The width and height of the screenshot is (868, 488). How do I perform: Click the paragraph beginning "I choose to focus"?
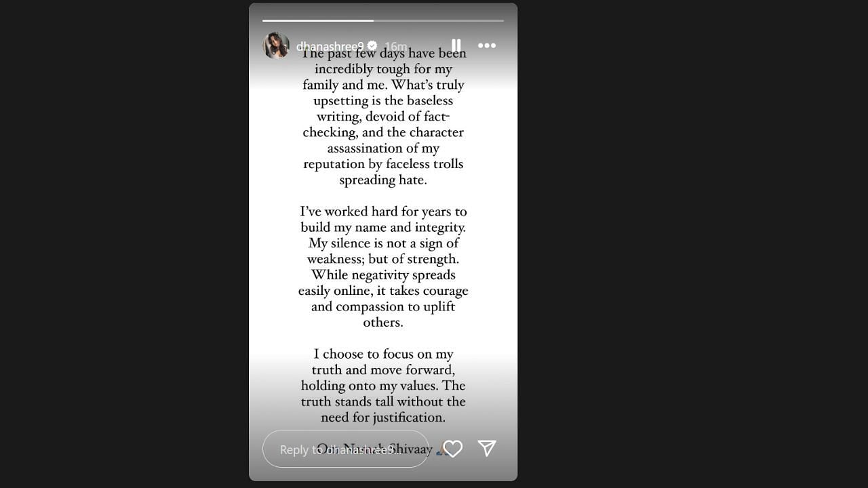pyautogui.click(x=383, y=385)
